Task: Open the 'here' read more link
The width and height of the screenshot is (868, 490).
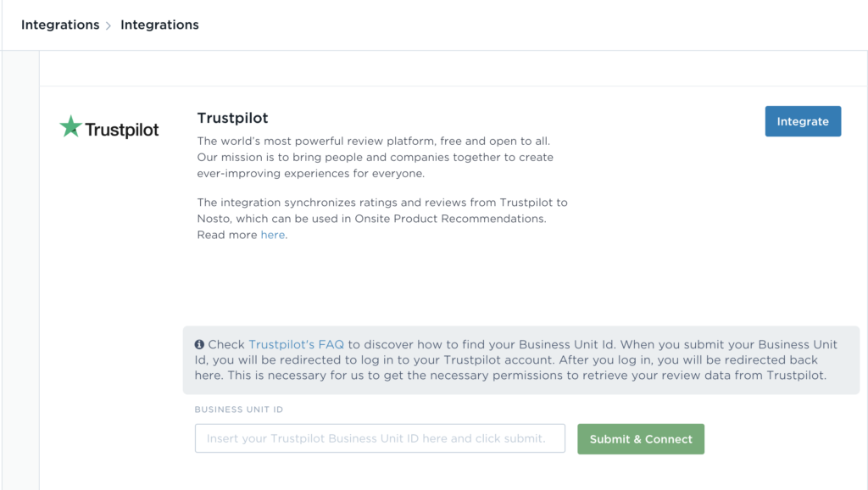Action: pyautogui.click(x=273, y=235)
